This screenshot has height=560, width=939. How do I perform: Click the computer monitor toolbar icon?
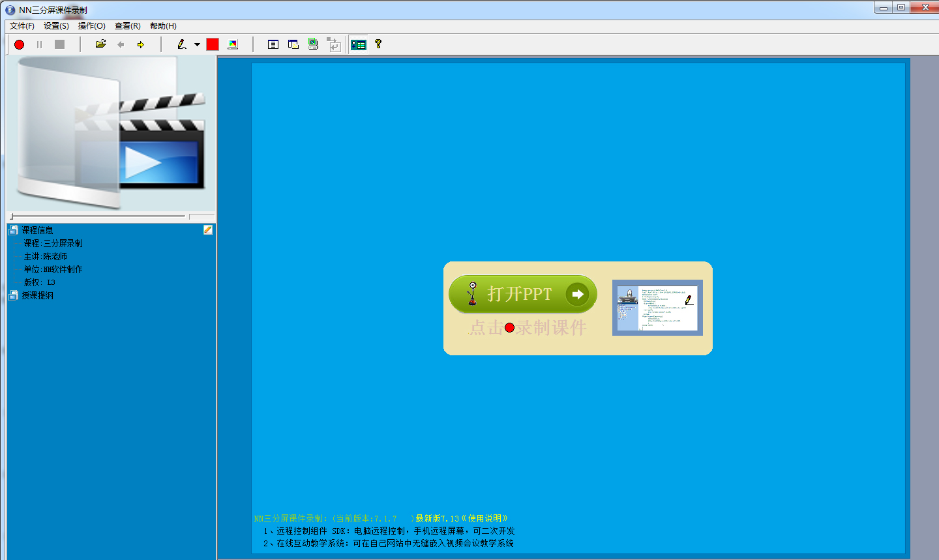[314, 44]
